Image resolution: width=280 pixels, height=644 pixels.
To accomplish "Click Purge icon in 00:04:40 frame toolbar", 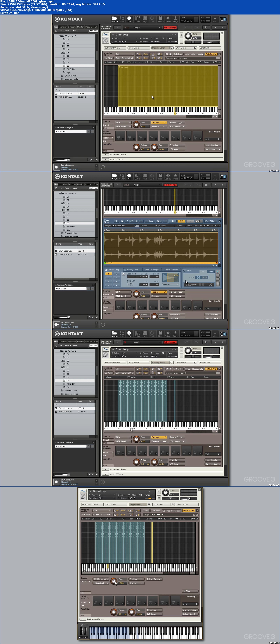I will 175,334.
